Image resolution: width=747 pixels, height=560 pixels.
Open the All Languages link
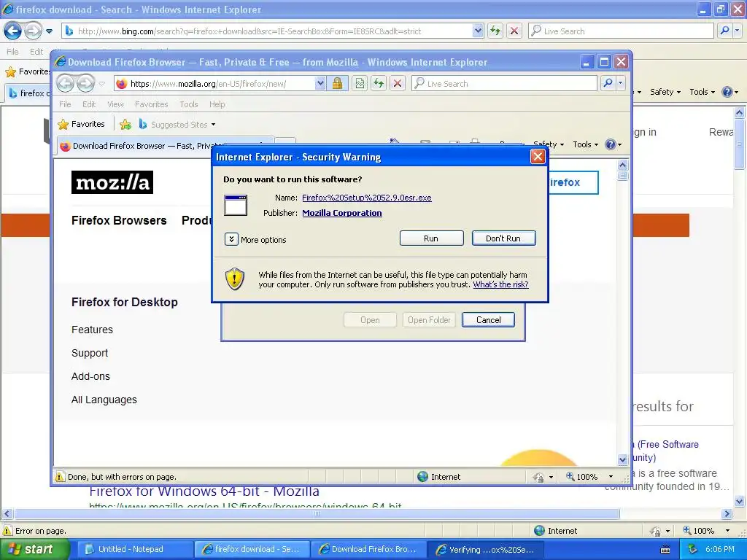(104, 400)
